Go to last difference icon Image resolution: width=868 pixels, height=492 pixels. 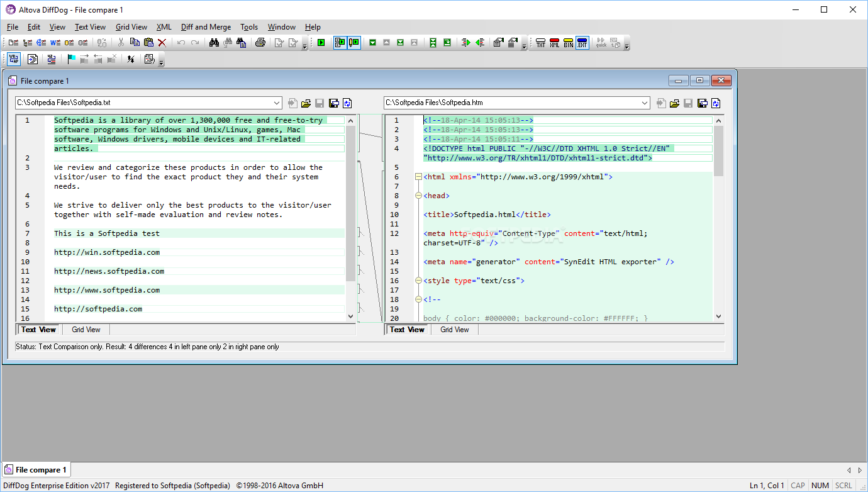(400, 43)
